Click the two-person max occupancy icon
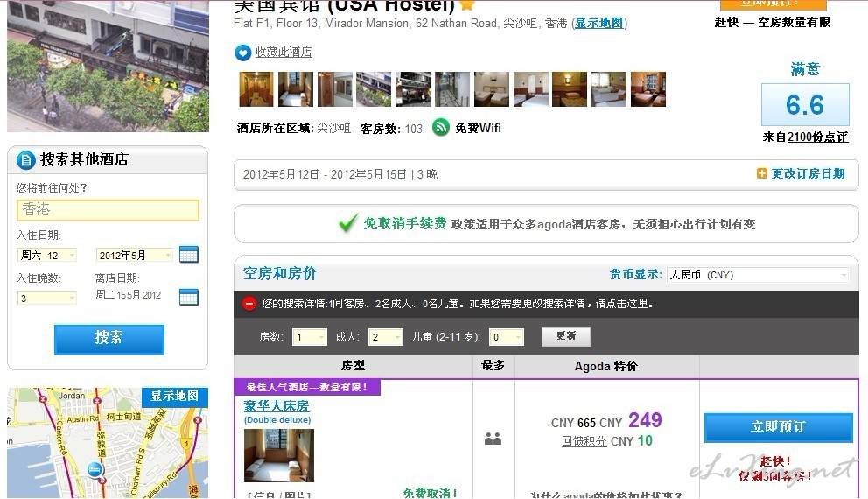Screen dimensions: 868x499 point(493,439)
